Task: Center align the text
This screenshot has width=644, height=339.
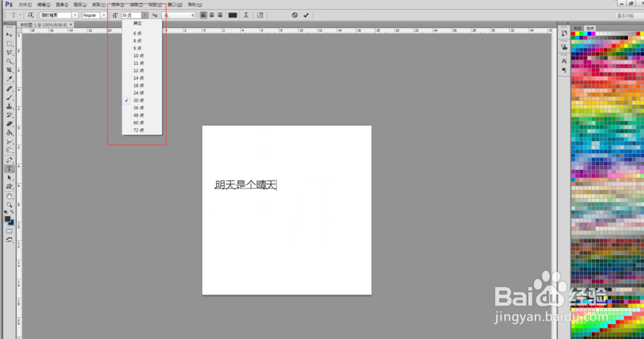Action: (x=212, y=15)
